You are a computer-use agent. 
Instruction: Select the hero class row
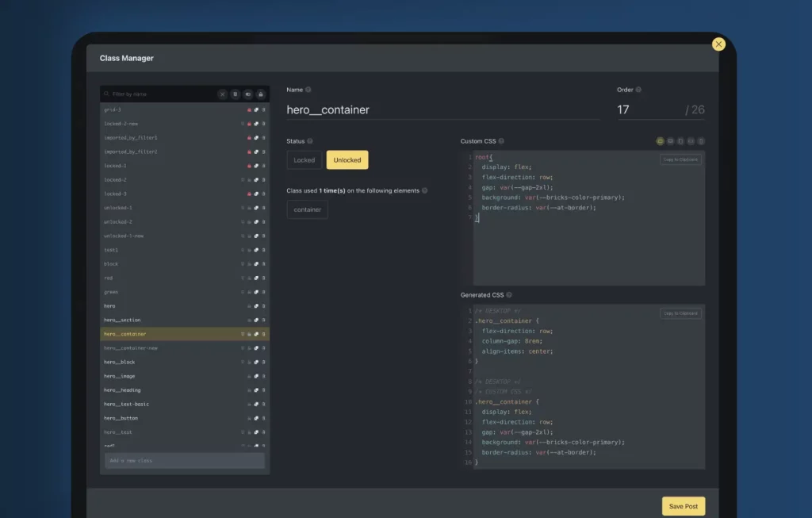[184, 306]
